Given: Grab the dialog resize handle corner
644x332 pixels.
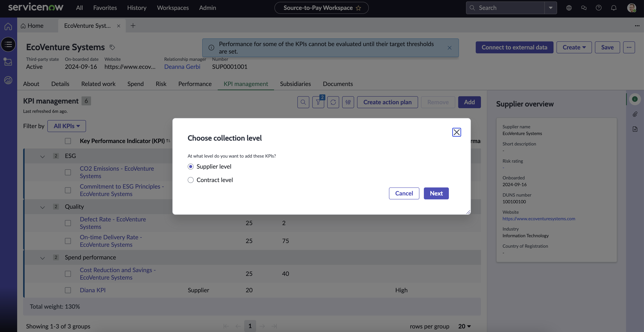Looking at the screenshot, I should click(x=468, y=212).
